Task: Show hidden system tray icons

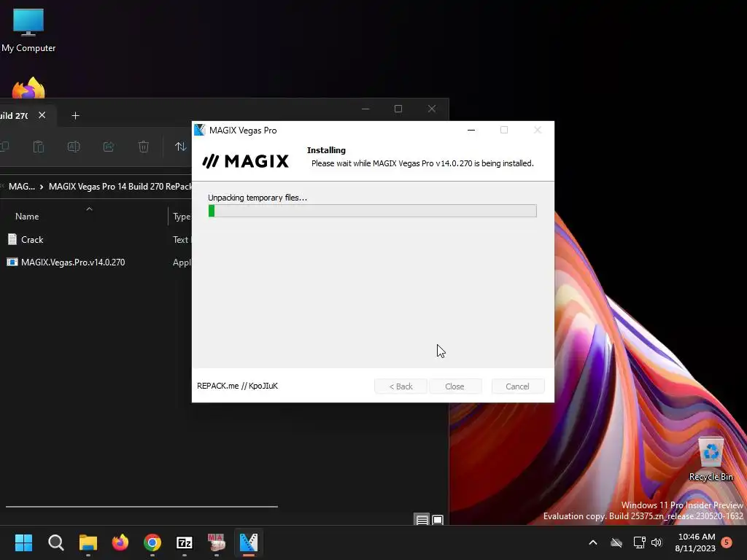Action: (x=593, y=542)
